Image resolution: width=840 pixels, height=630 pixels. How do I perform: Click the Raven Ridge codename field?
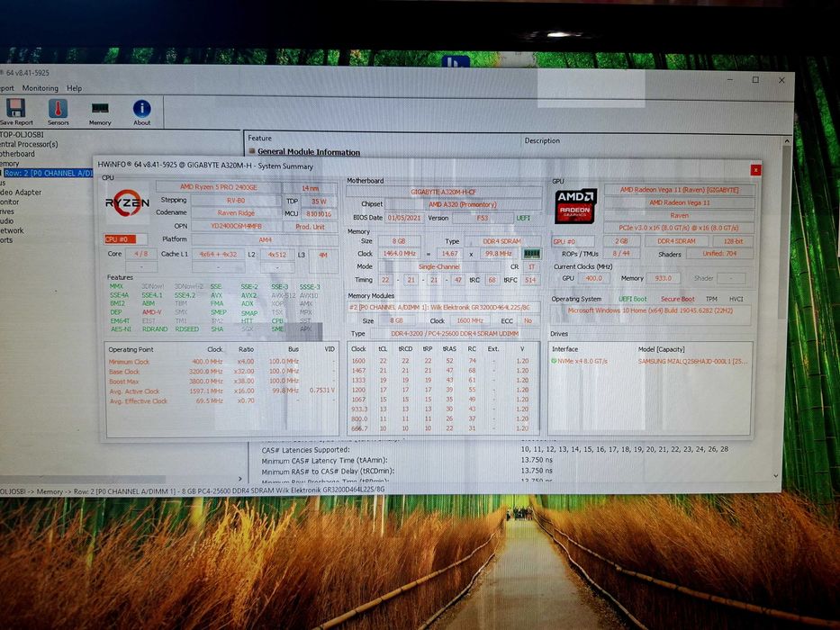point(236,213)
